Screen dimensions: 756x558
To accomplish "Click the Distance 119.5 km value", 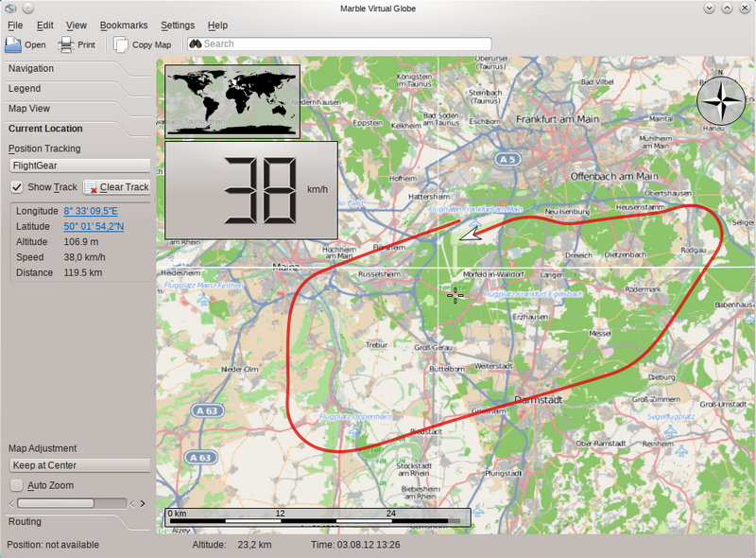I will 83,272.
